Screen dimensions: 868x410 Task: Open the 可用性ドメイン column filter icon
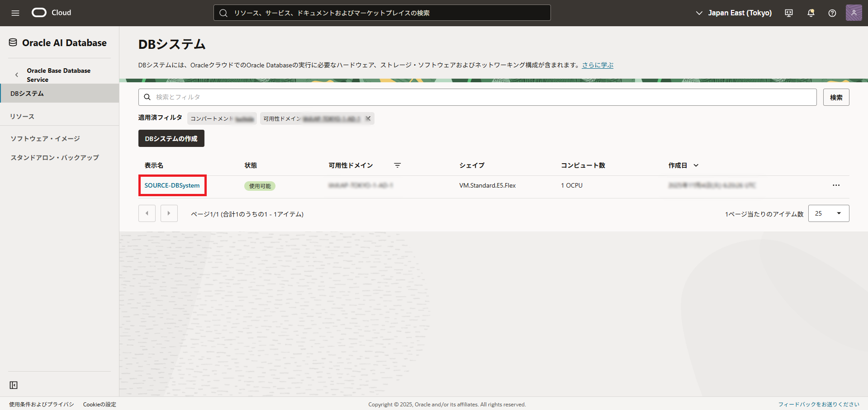[x=397, y=165]
